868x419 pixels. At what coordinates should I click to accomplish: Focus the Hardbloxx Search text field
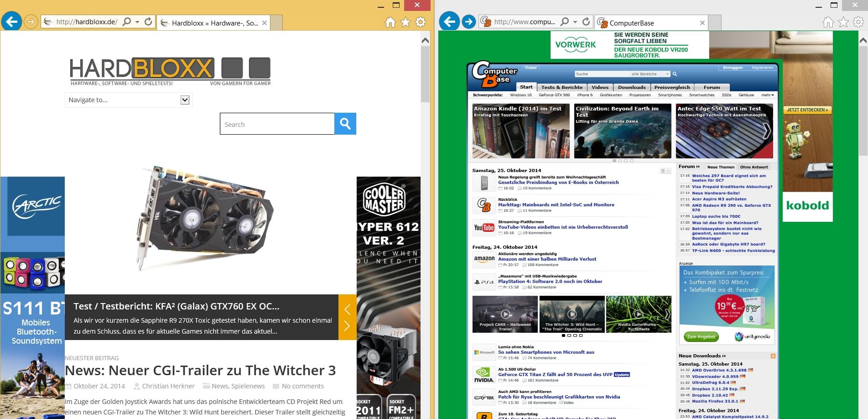[x=277, y=124]
